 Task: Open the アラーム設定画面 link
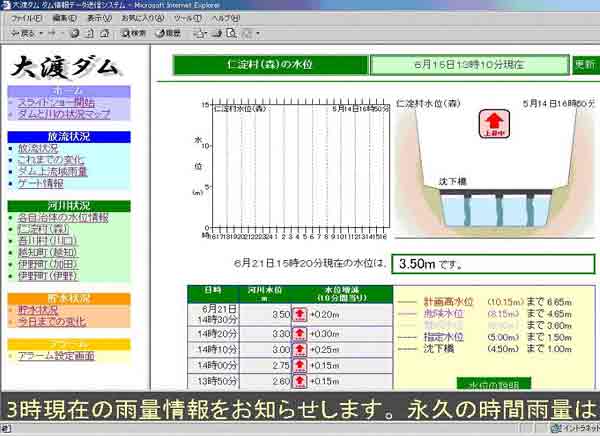coord(56,355)
